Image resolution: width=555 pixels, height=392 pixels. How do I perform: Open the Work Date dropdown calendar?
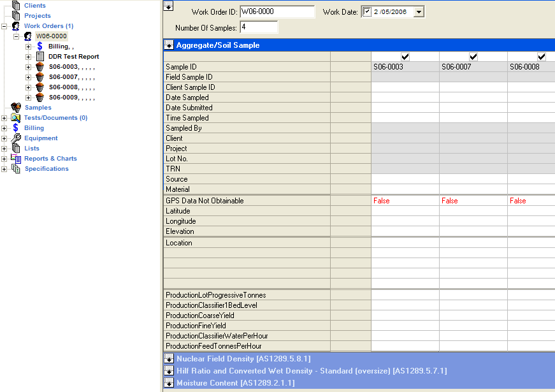click(418, 11)
